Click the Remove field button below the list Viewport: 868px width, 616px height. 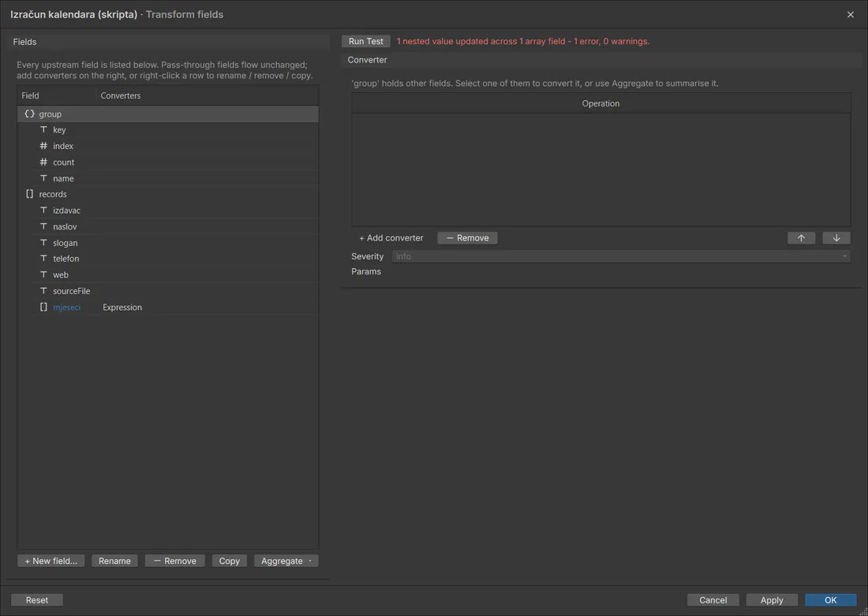(x=175, y=561)
